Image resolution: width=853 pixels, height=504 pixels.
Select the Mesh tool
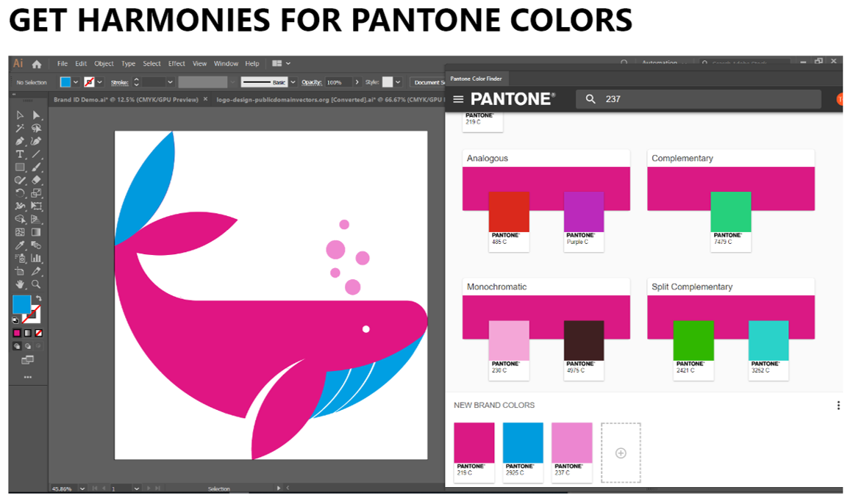click(20, 232)
